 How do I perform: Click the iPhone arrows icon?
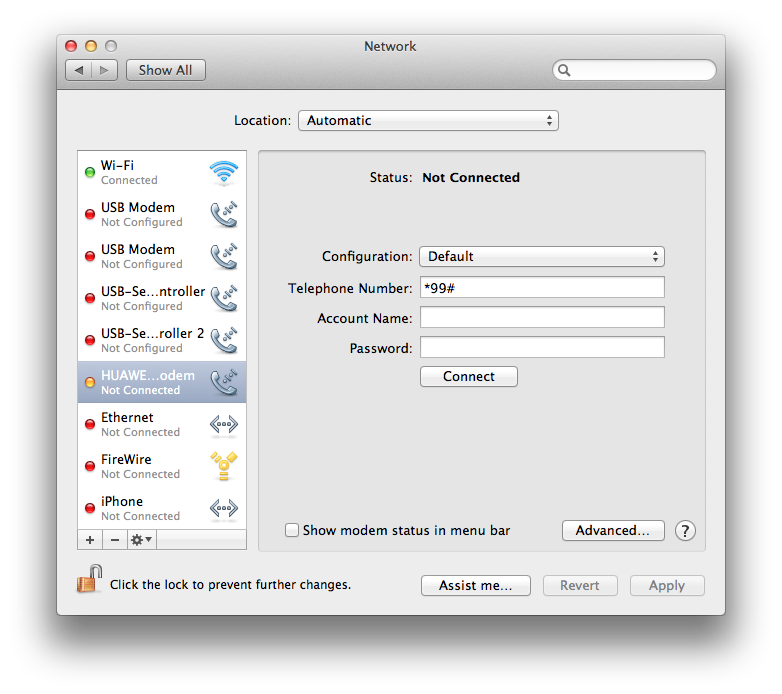pyautogui.click(x=223, y=509)
